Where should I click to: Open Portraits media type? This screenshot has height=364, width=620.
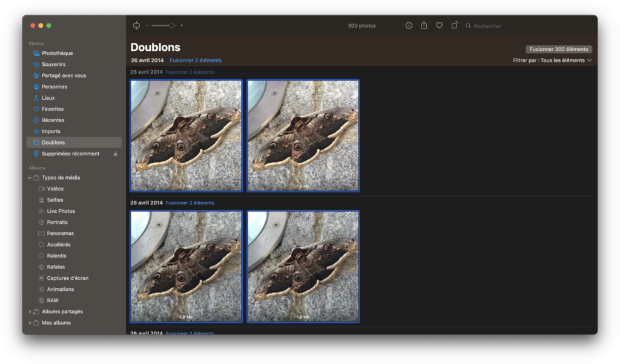click(74, 223)
